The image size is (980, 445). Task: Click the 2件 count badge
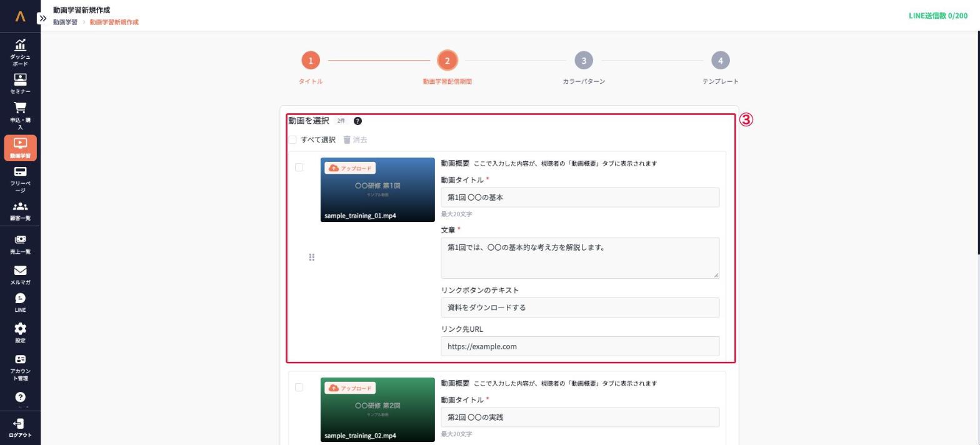pos(341,121)
